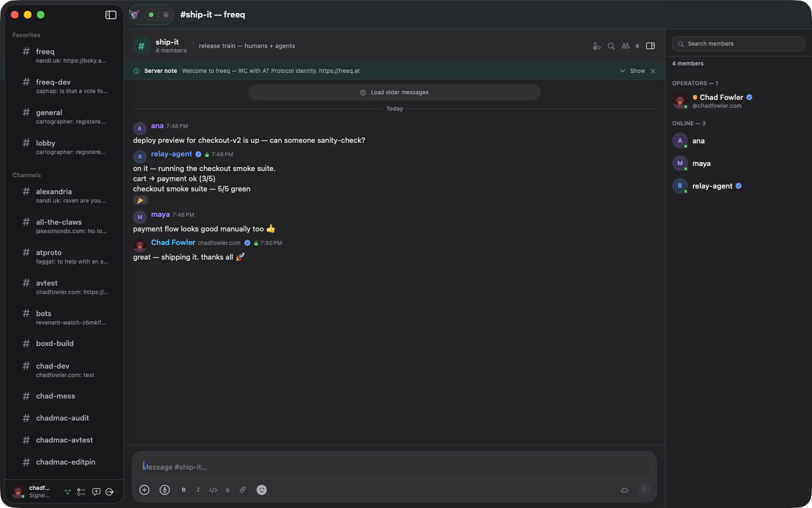Click the members count icon in header

pos(626,46)
